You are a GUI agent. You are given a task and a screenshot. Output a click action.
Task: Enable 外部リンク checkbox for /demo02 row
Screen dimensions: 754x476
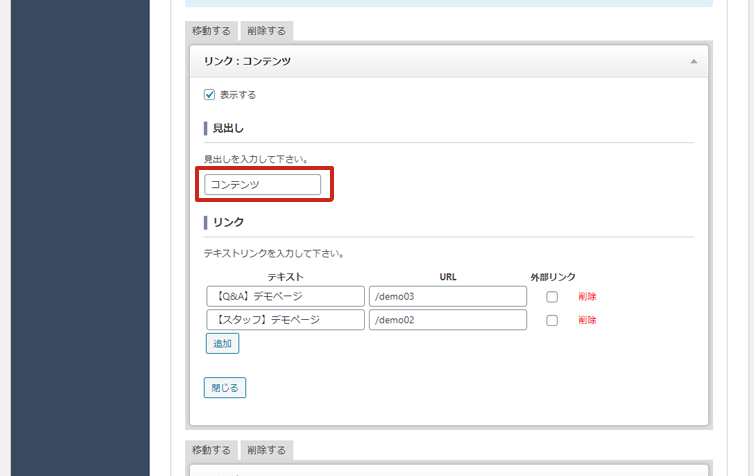click(x=552, y=321)
